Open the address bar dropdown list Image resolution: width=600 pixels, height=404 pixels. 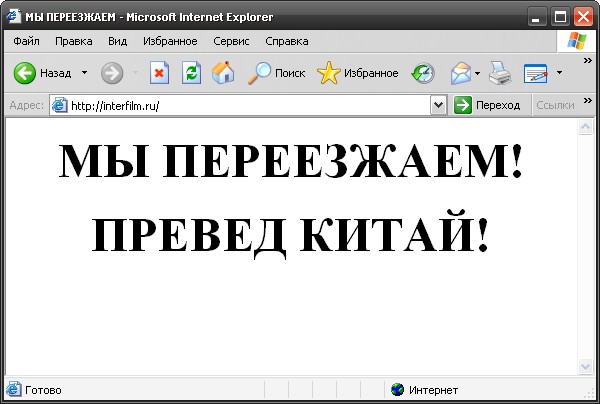[439, 105]
